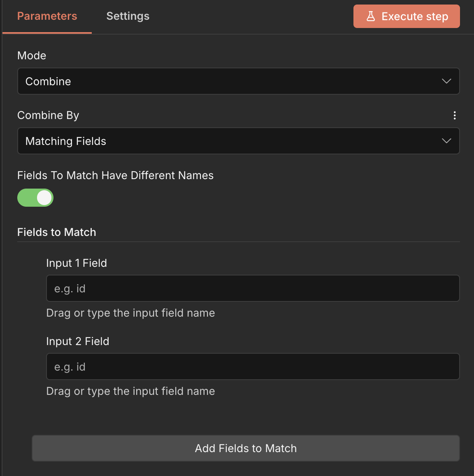The height and width of the screenshot is (476, 474).
Task: Toggle Fields To Match Have Different Names
Action: (35, 198)
